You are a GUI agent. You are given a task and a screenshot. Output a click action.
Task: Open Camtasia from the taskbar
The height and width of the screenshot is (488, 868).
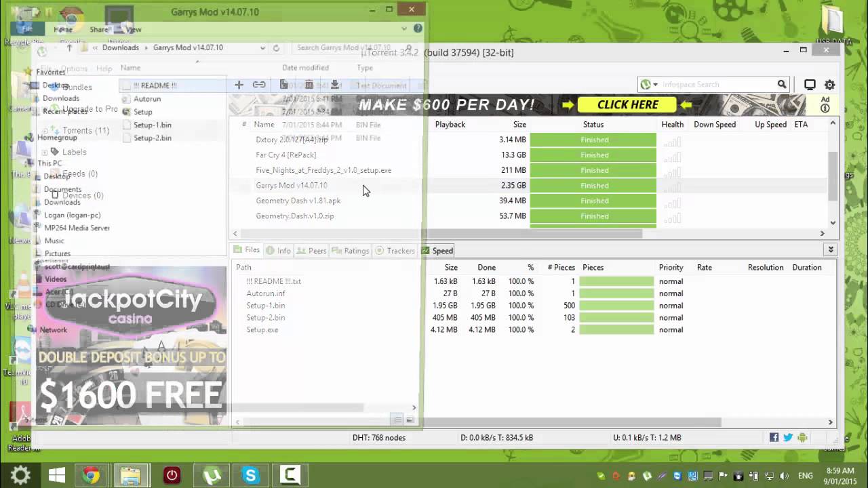[290, 475]
